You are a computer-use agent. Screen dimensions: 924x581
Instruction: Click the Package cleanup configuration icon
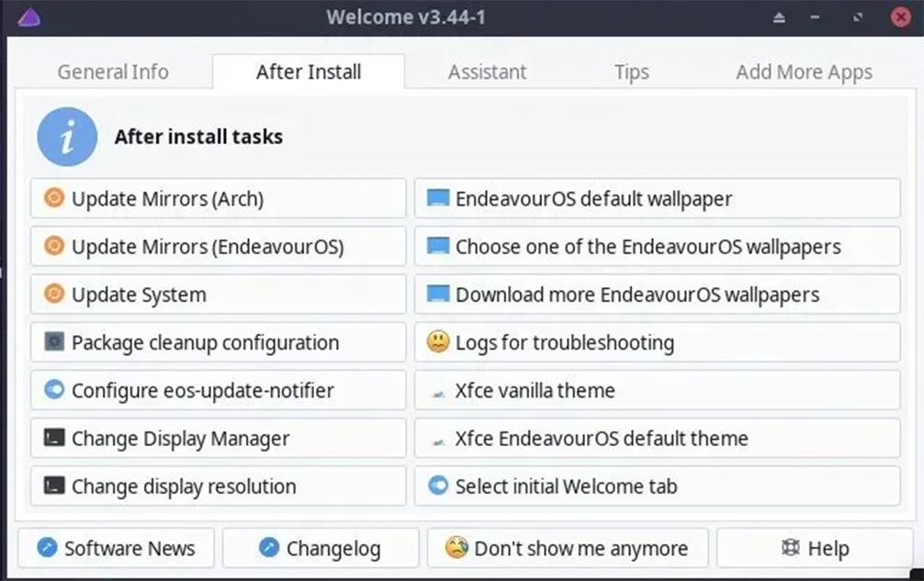coord(54,342)
